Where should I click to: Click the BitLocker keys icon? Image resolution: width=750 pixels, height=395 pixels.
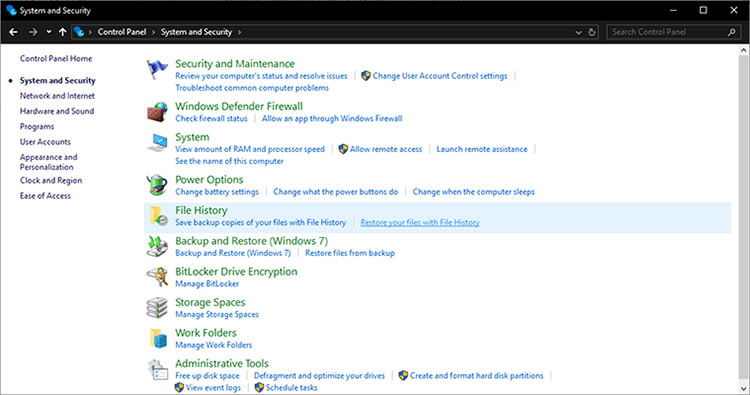pyautogui.click(x=157, y=277)
